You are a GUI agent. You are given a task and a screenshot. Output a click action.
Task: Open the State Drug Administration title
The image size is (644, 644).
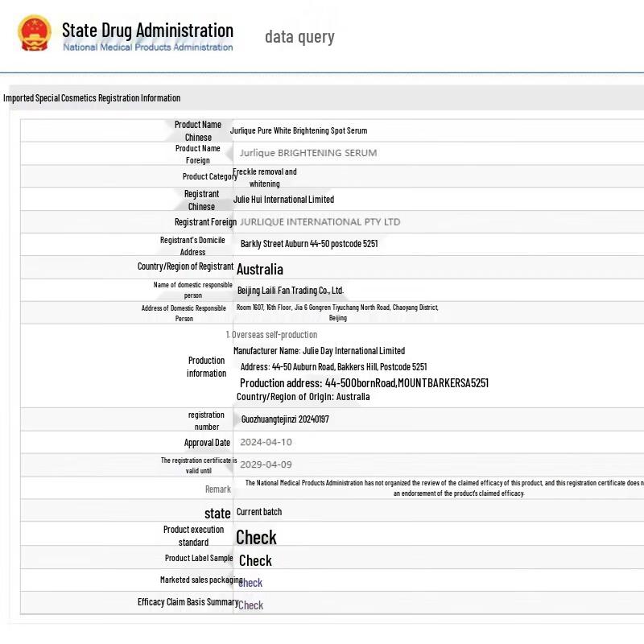point(147,31)
